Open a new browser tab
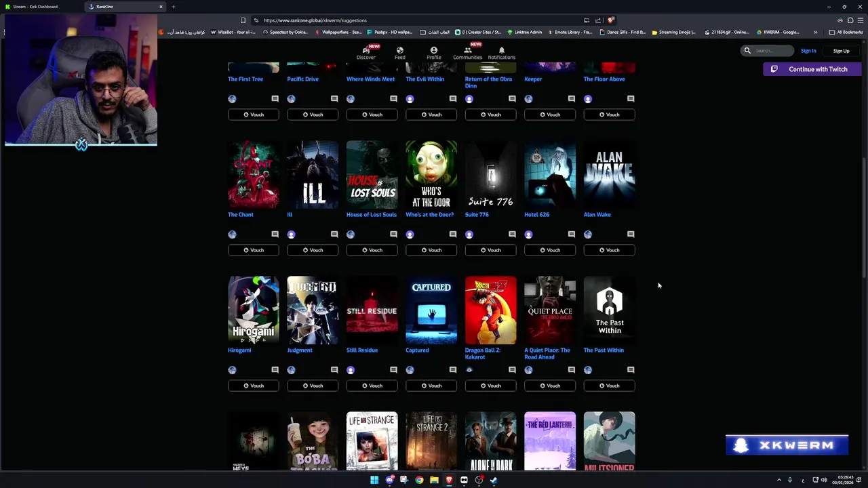The width and height of the screenshot is (868, 488). (173, 7)
